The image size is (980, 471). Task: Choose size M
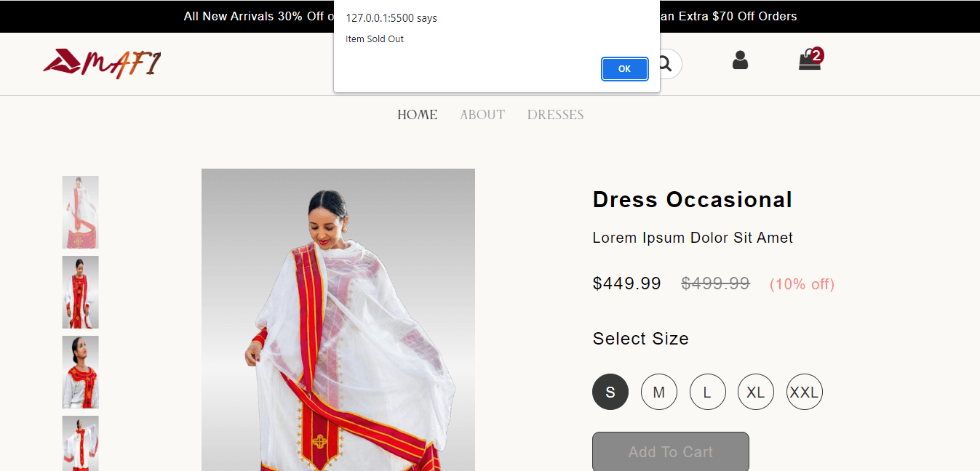pos(659,392)
